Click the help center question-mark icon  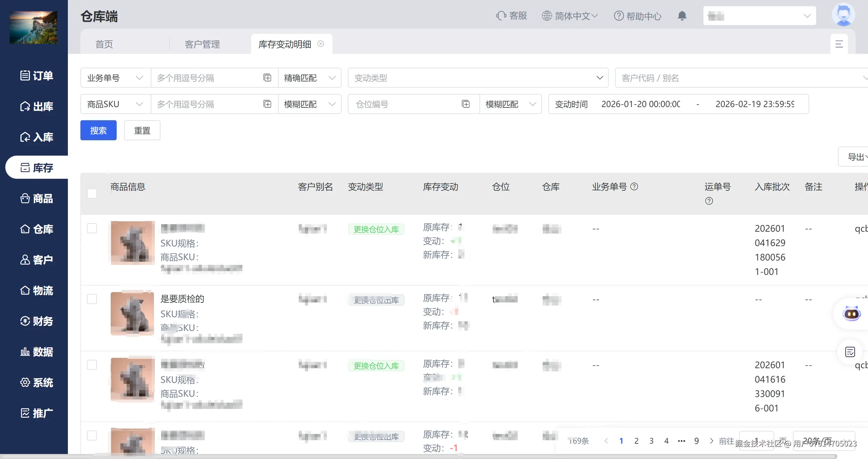(619, 16)
